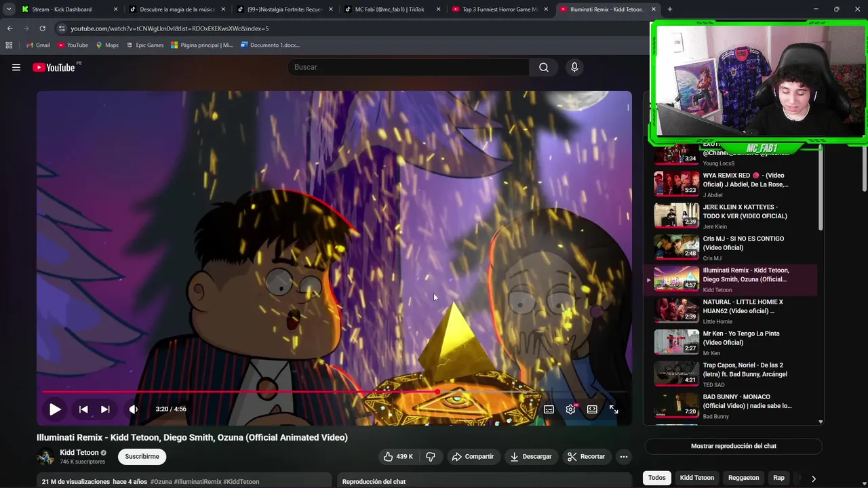
Task: Play JERE KLEIN X KATTEYES playlist item
Action: coord(736,216)
